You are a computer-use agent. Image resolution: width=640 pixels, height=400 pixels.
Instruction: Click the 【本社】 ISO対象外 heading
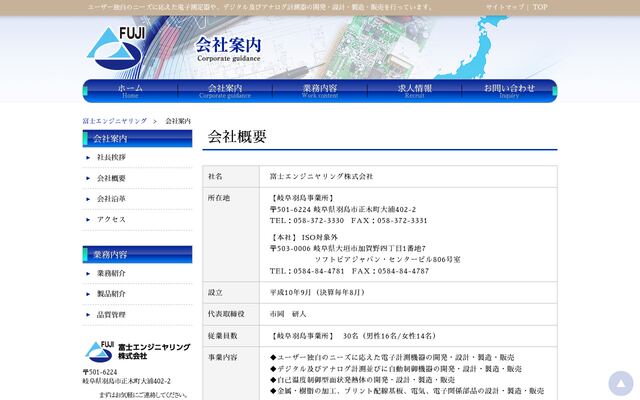304,238
